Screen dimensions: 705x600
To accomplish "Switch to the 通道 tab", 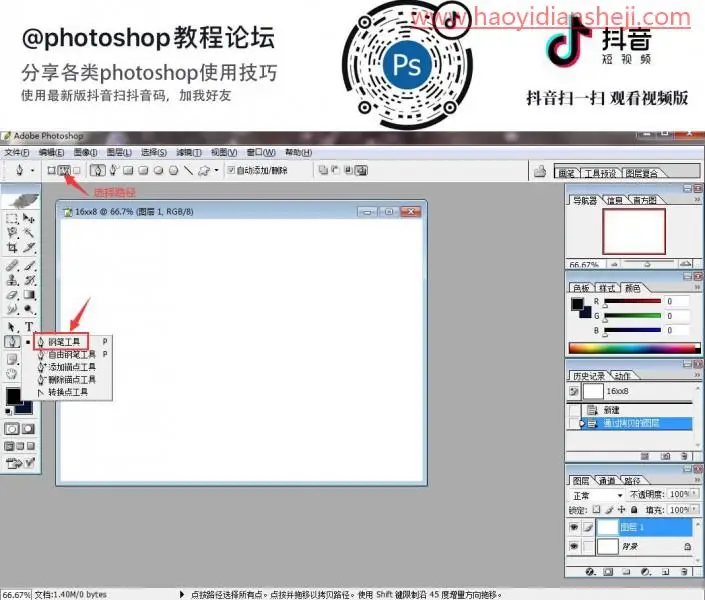I will coord(607,481).
